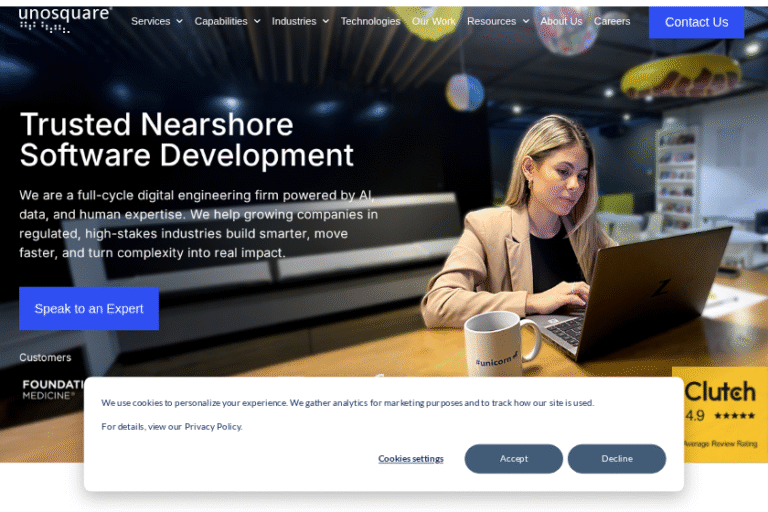Decline cookies in the banner
768x512 pixels.
pos(617,459)
